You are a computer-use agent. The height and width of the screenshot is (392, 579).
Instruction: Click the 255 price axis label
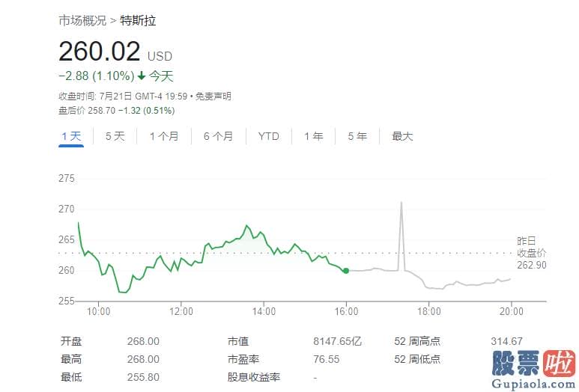tap(67, 301)
